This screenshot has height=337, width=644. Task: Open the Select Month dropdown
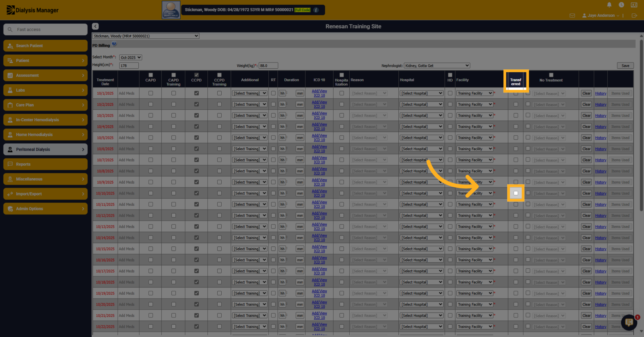tap(130, 57)
